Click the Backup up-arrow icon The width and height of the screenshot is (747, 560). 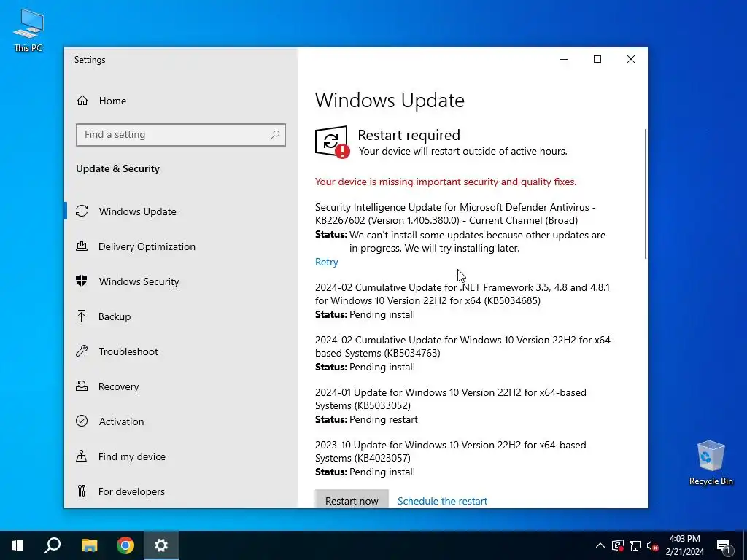[82, 316]
